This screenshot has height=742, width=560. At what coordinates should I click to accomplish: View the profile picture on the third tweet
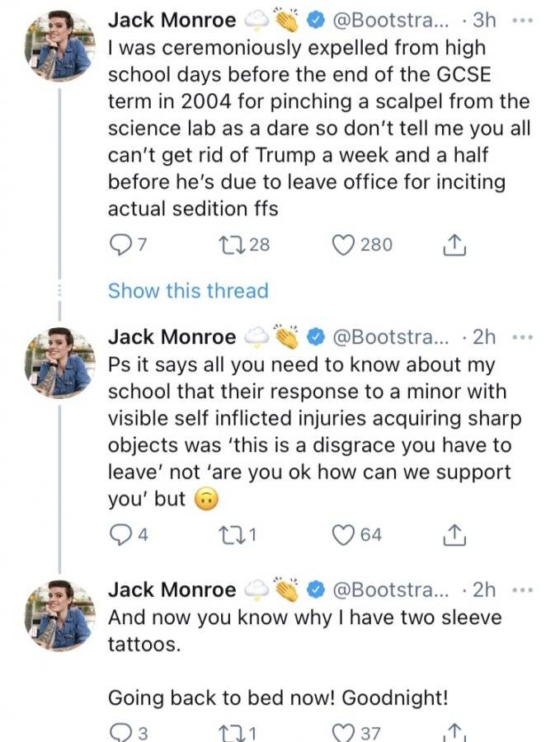(59, 615)
